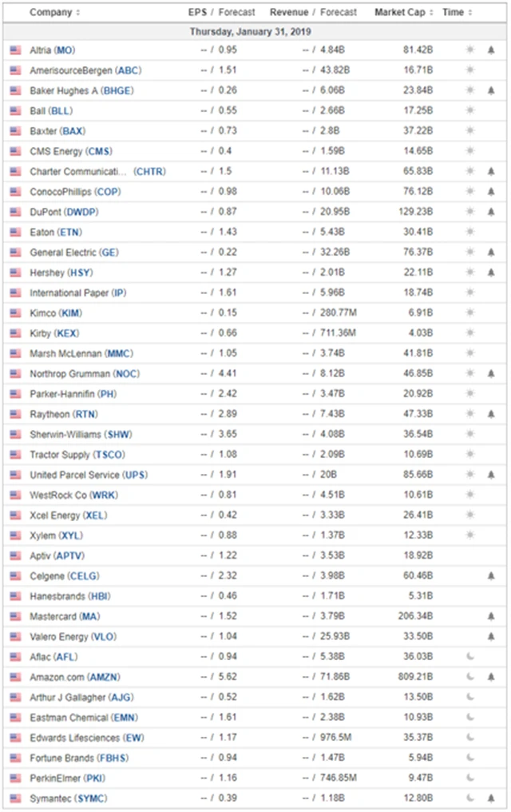Click the Mastercard alert bell icon
Screen dimensions: 511x812
[491, 616]
